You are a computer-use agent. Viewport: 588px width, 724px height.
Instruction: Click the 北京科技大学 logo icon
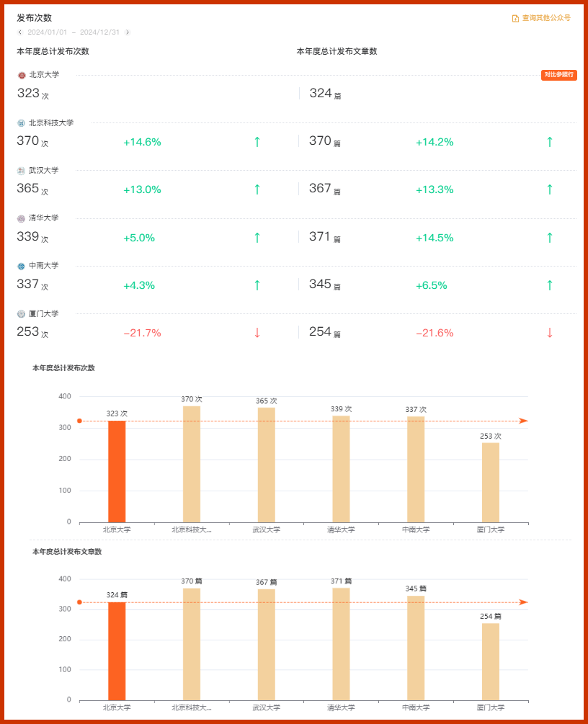[x=21, y=123]
